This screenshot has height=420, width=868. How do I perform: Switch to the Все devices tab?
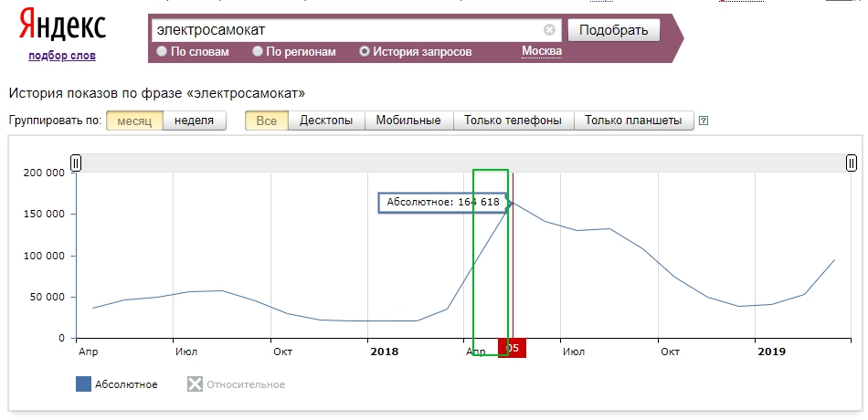coord(267,121)
